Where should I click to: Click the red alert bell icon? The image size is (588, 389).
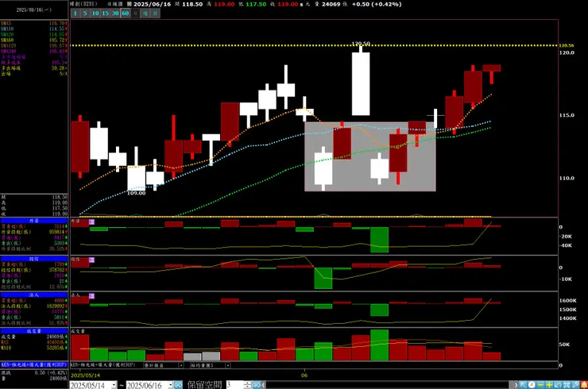point(584,385)
